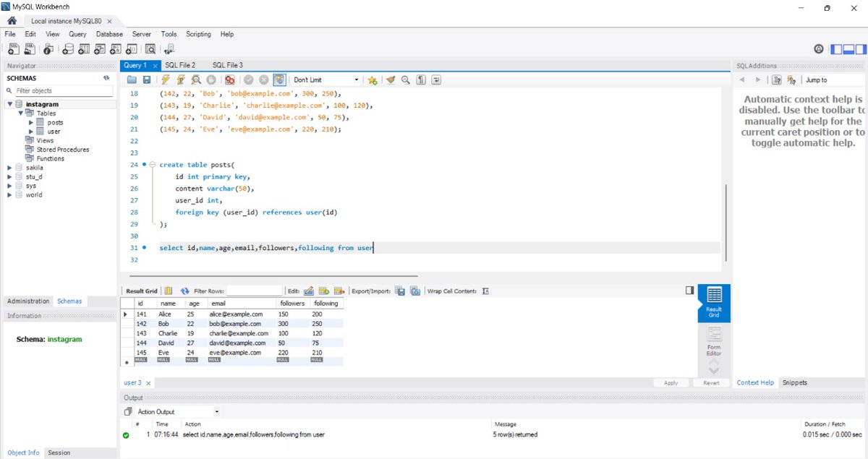Refresh the schemas list in Navigator
The height and width of the screenshot is (459, 868).
[106, 78]
